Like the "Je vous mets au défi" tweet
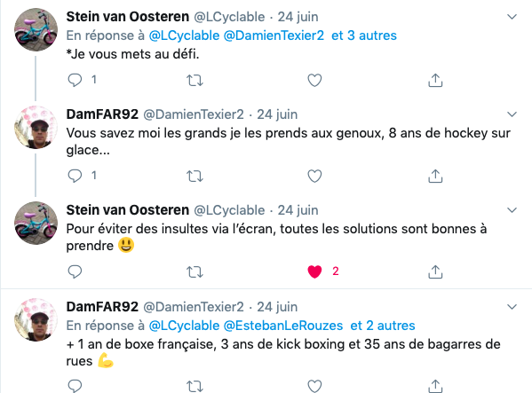This screenshot has width=532, height=393. click(314, 81)
